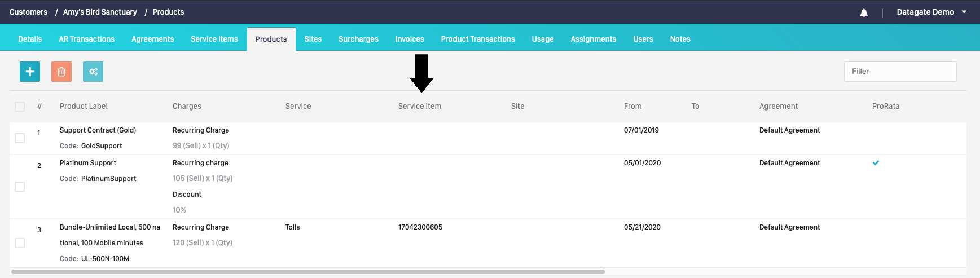
Task: Select the Platinum Support row checkbox
Action: coord(20,187)
